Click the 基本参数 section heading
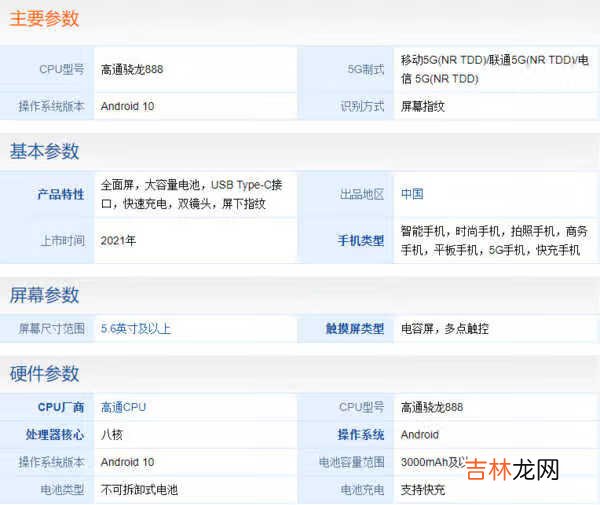Image resolution: width=600 pixels, height=505 pixels. tap(44, 151)
